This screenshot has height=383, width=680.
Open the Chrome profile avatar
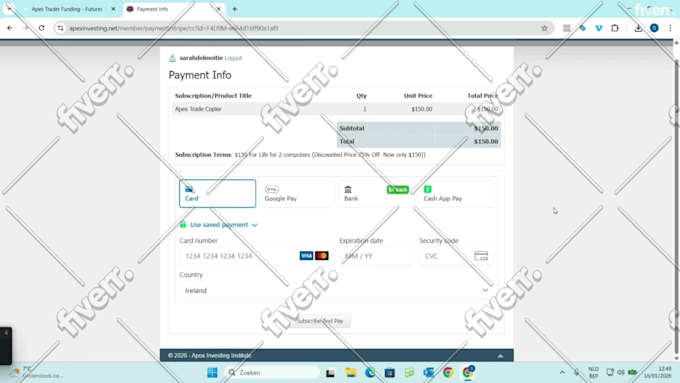(654, 28)
